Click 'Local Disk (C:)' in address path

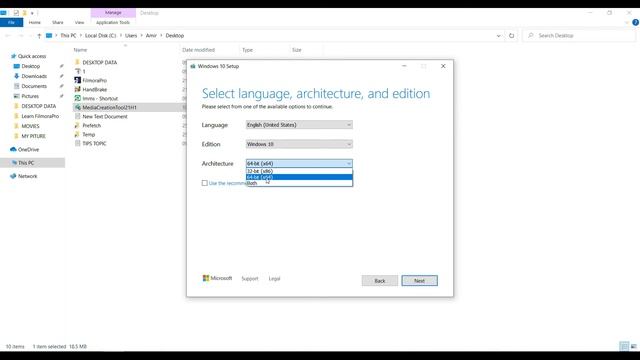coord(100,36)
